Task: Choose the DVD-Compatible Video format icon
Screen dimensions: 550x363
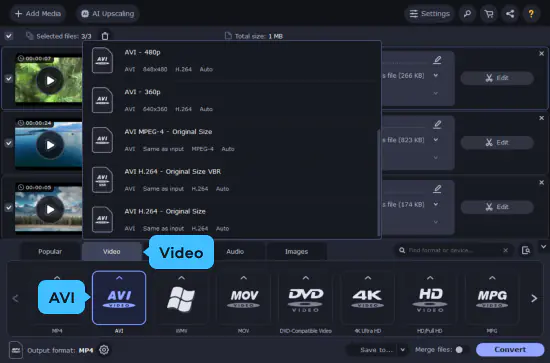Action: (x=306, y=298)
